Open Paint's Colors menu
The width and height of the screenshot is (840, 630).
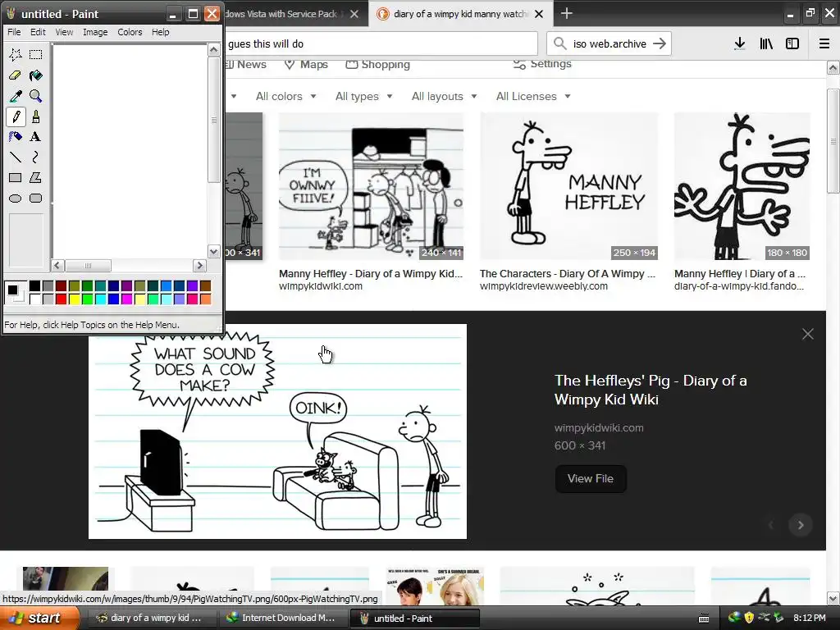point(130,32)
